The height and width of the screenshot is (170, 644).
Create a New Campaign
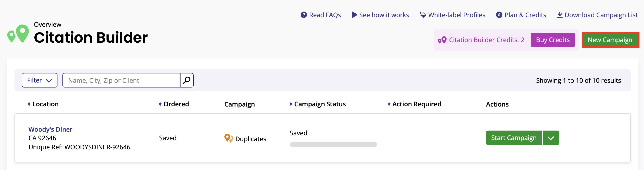(x=610, y=40)
